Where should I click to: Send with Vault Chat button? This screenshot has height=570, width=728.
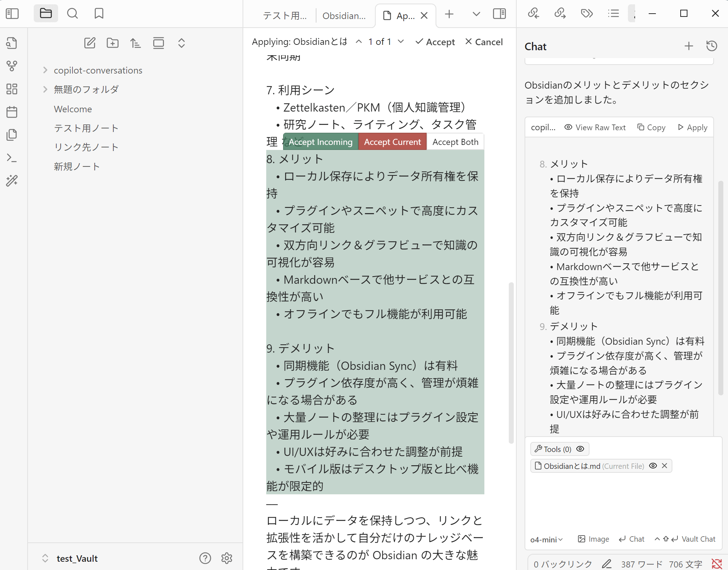point(685,539)
